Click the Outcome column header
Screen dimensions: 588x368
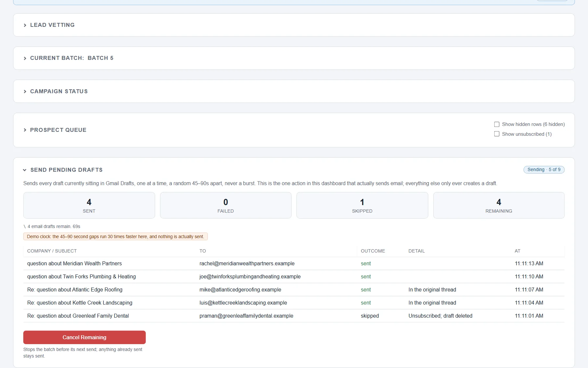373,251
